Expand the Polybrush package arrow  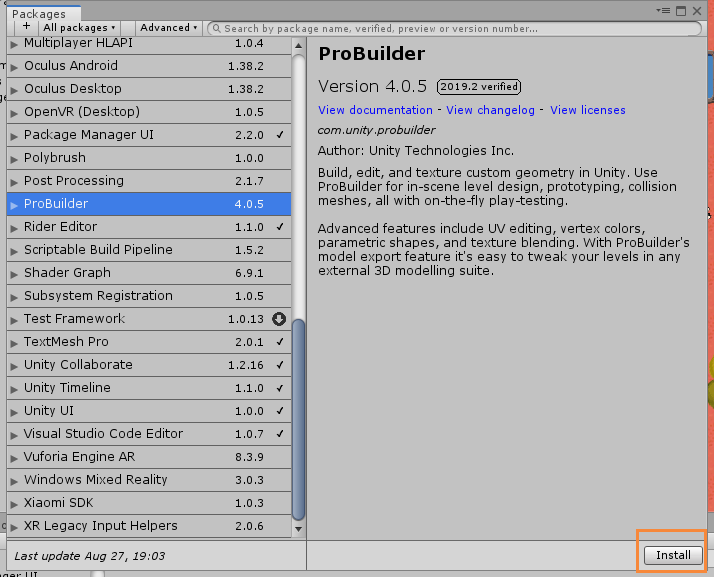tap(14, 159)
